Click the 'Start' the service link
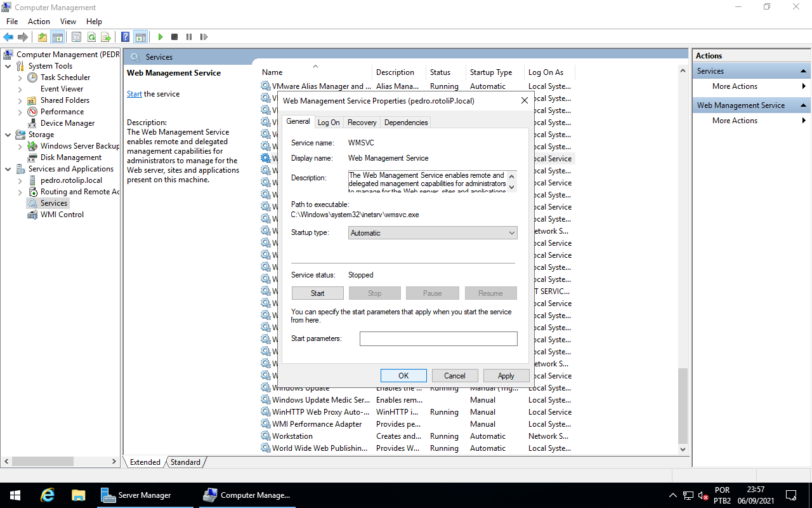 click(134, 94)
